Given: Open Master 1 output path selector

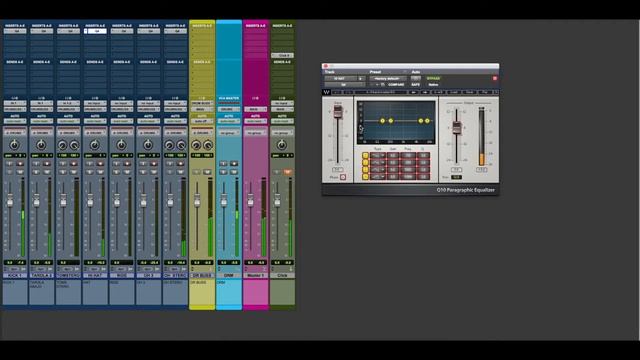Looking at the screenshot, I should [x=256, y=109].
